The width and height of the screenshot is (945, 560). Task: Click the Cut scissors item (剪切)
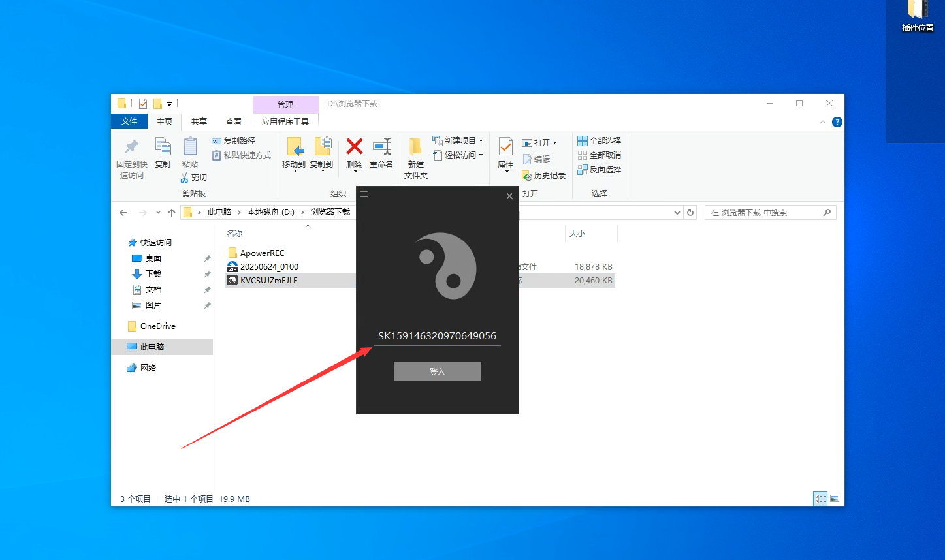click(194, 178)
